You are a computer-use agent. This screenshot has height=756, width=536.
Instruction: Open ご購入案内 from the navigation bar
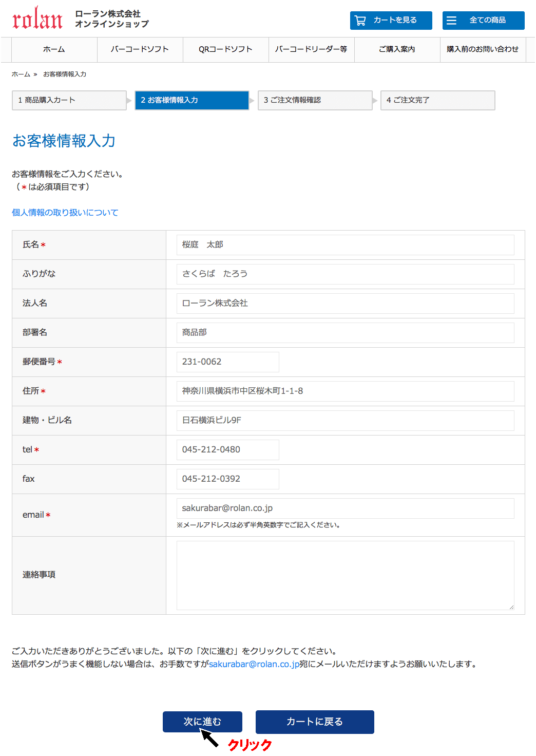point(396,49)
